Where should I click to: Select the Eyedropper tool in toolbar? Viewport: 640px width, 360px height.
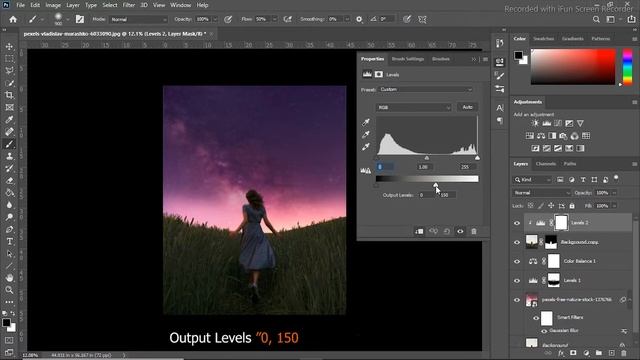(x=9, y=120)
